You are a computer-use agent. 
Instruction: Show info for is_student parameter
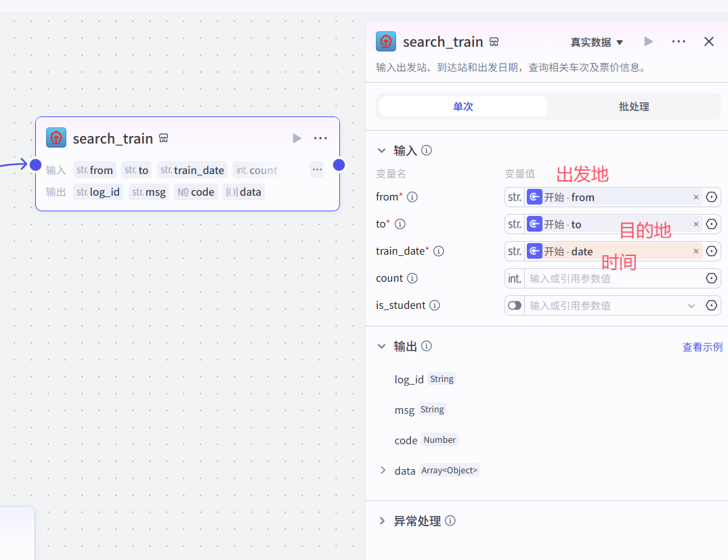[x=434, y=305]
